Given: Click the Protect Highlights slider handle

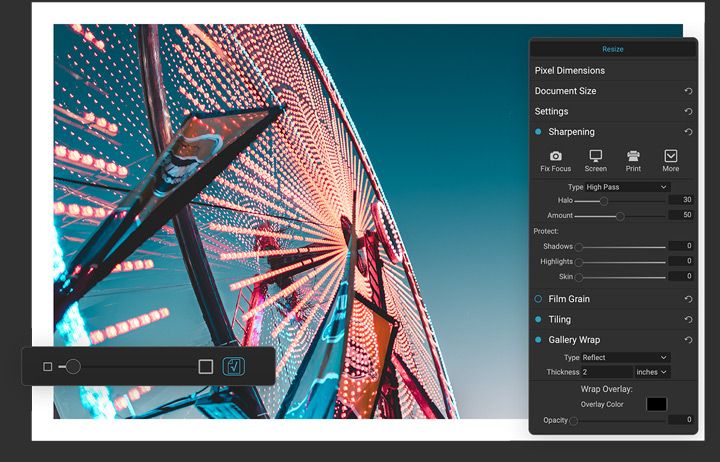Looking at the screenshot, I should (x=579, y=262).
